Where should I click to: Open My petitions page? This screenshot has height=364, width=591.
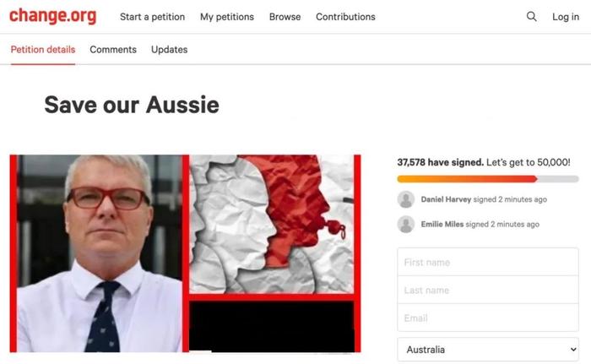pos(227,17)
